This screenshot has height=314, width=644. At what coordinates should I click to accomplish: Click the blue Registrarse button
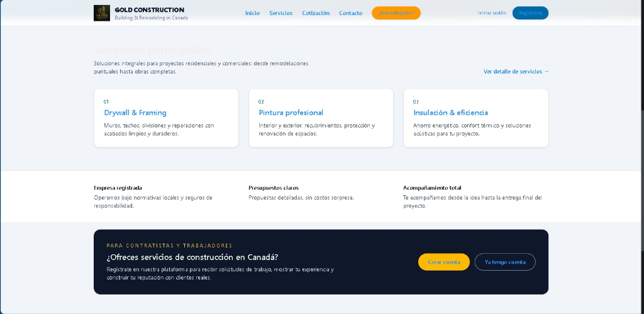point(530,13)
